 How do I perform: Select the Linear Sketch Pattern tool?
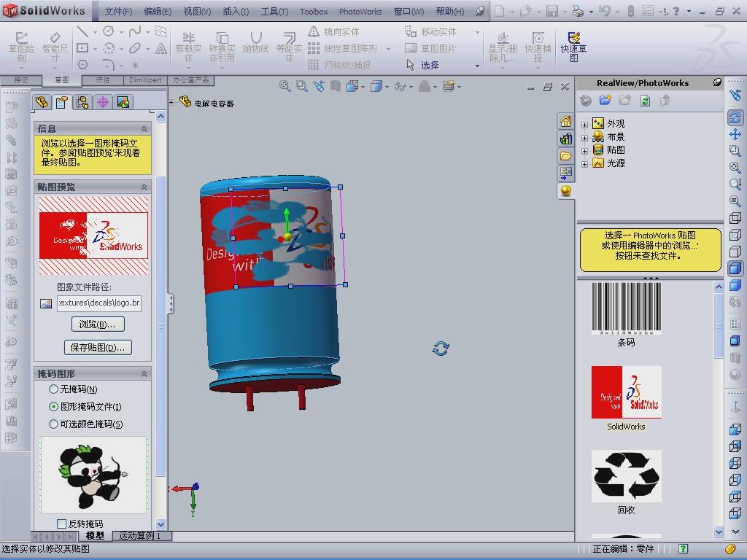pyautogui.click(x=343, y=48)
